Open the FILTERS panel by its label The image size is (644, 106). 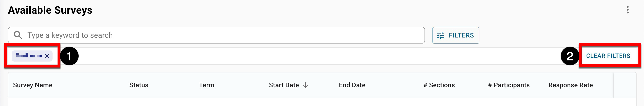point(461,35)
